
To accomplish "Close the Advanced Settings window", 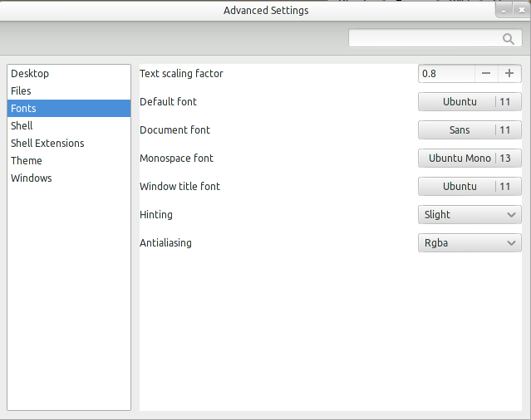I will point(522,11).
